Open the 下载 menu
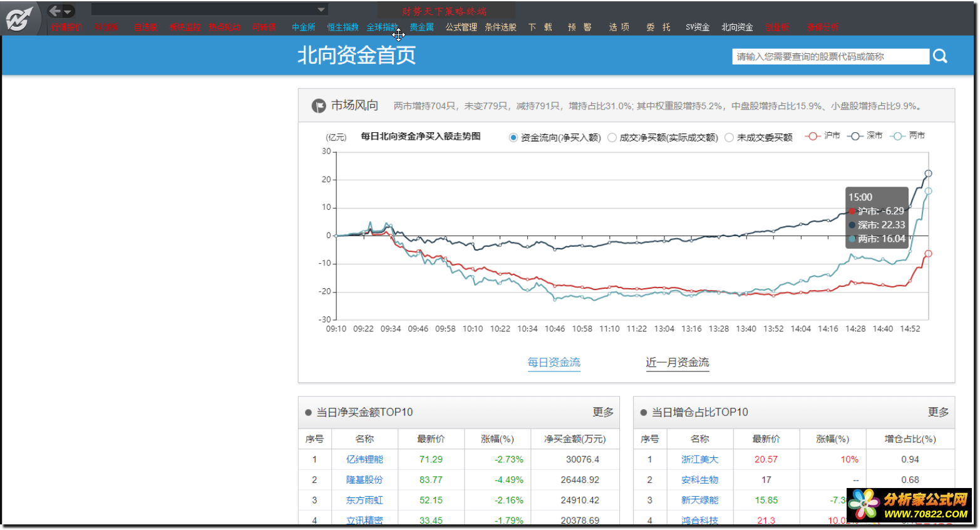Screen dimensions: 980x530 point(540,28)
